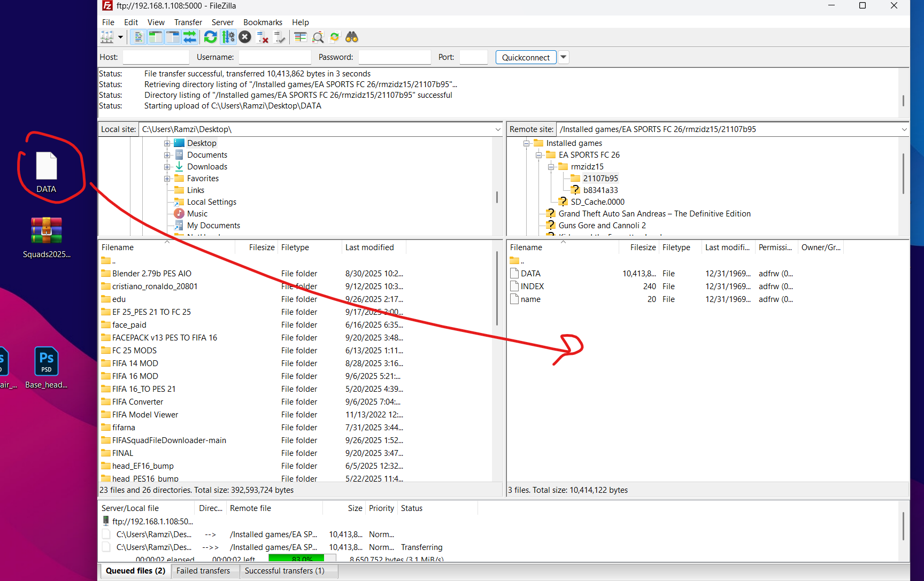Click the Music note icon in local tree
Image resolution: width=924 pixels, height=581 pixels.
pos(179,214)
